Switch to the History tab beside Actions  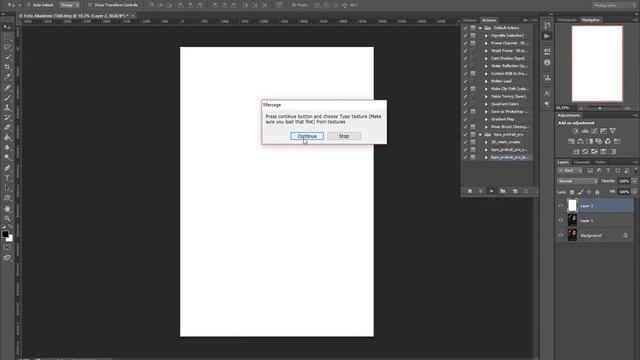pos(469,20)
